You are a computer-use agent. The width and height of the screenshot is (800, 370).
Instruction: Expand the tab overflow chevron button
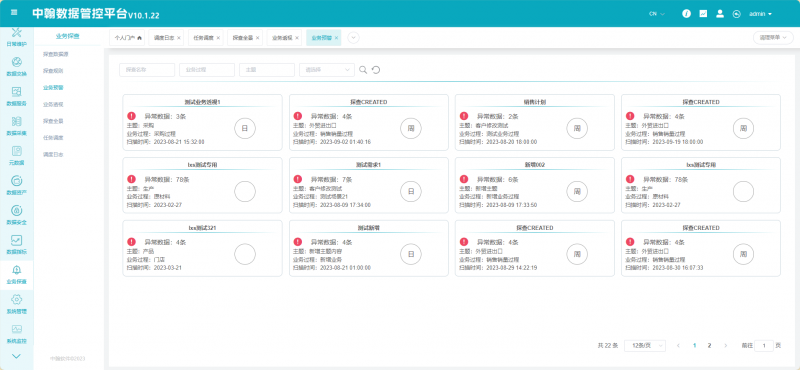354,38
